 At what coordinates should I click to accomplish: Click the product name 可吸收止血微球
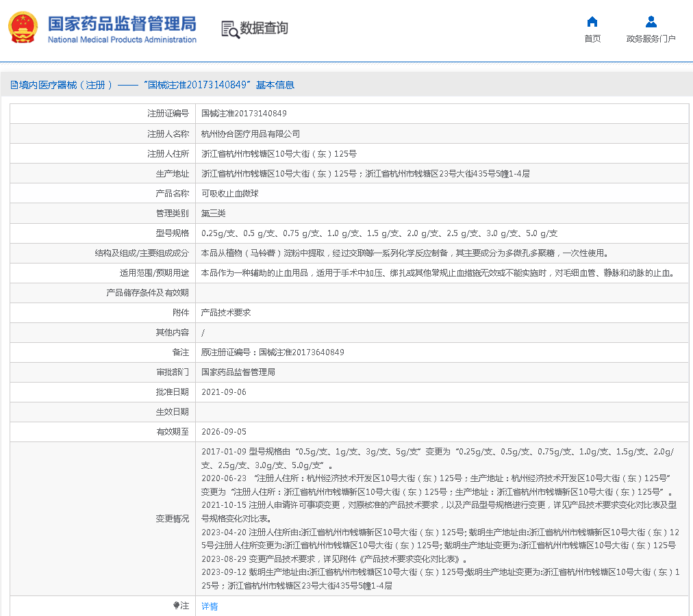230,194
